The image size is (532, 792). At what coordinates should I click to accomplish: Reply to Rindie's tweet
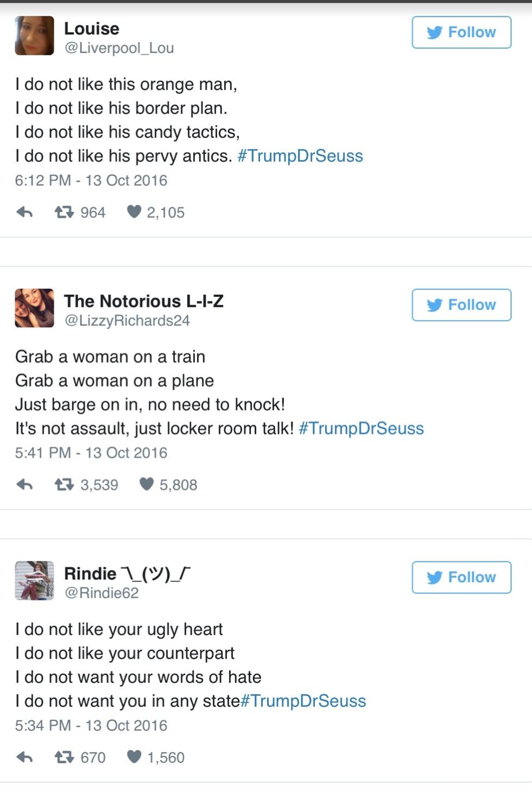[x=24, y=757]
